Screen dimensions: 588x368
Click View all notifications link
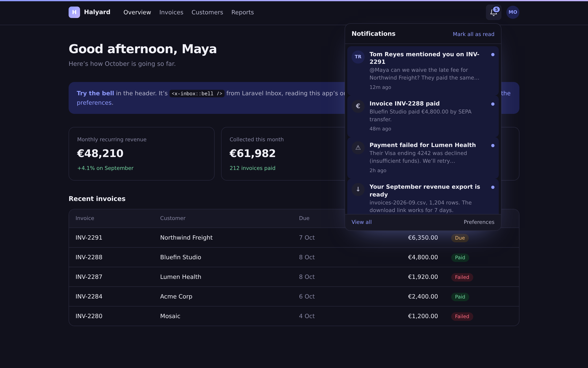point(362,222)
